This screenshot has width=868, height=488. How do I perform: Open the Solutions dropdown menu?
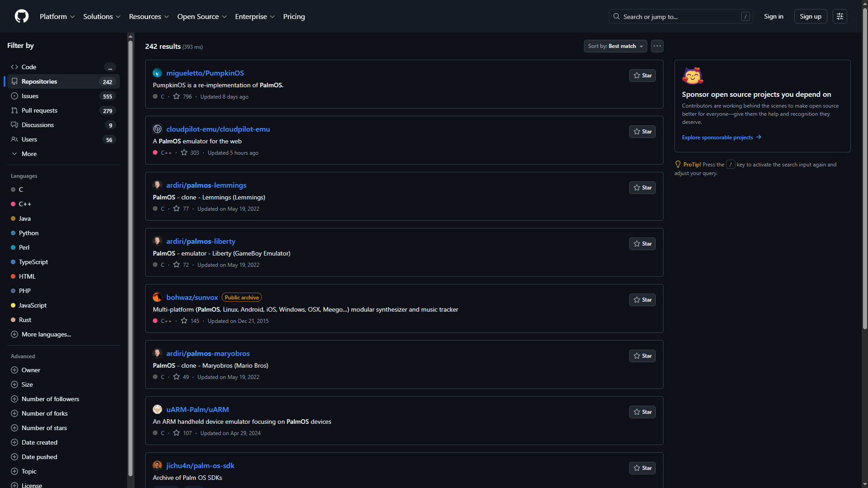click(102, 16)
